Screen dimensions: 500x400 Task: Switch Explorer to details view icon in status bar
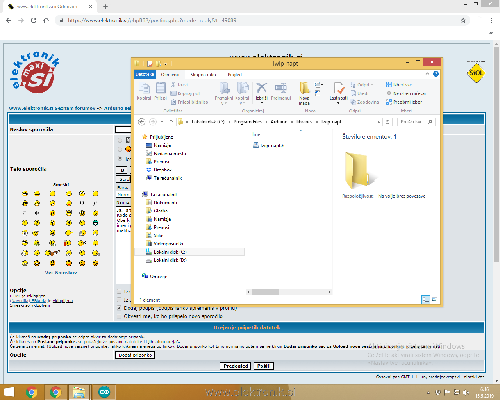[x=425, y=299]
